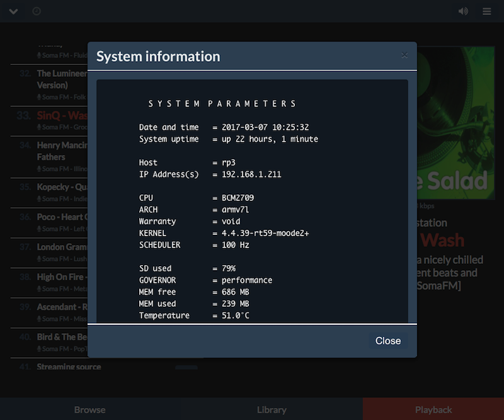Viewport: 504px width, 420px height.
Task: Click the MEM used 239 MB value
Action: point(235,304)
